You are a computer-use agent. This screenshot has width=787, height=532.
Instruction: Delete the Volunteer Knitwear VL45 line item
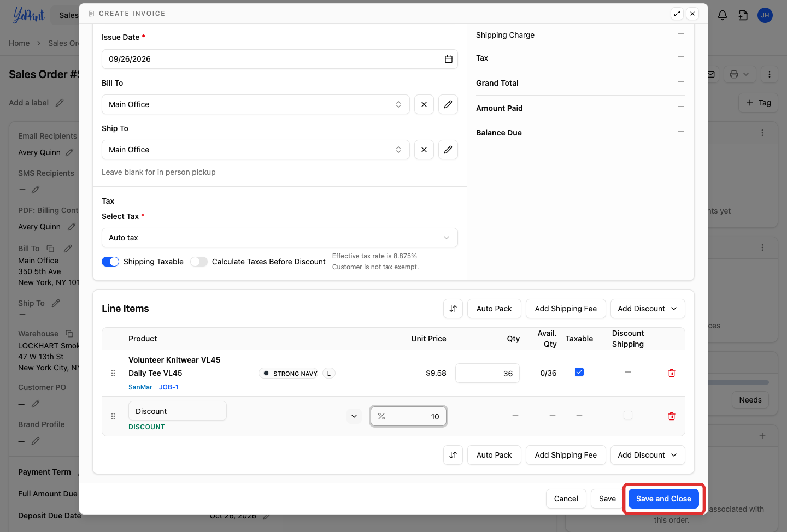(672, 373)
